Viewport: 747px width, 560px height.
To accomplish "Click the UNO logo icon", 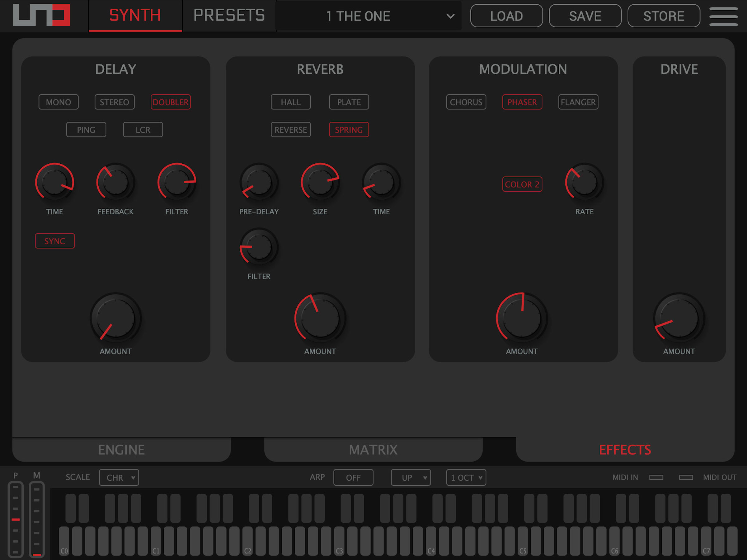I will click(x=41, y=15).
